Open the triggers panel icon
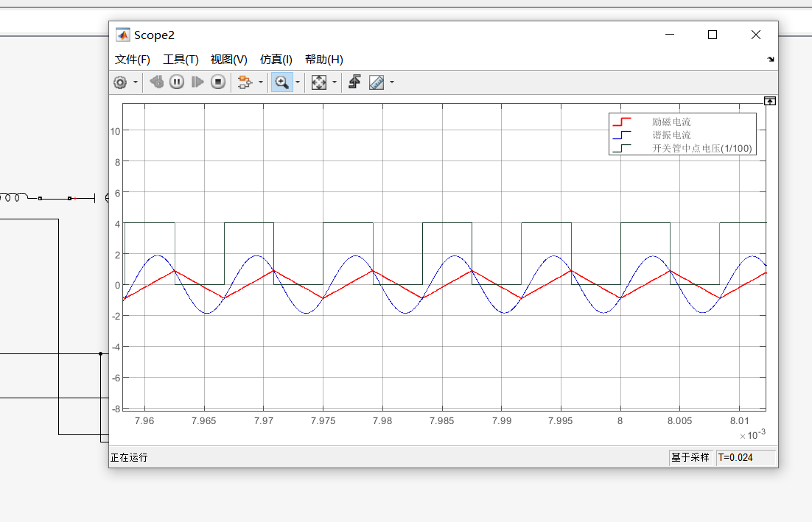812x522 pixels. tap(354, 82)
